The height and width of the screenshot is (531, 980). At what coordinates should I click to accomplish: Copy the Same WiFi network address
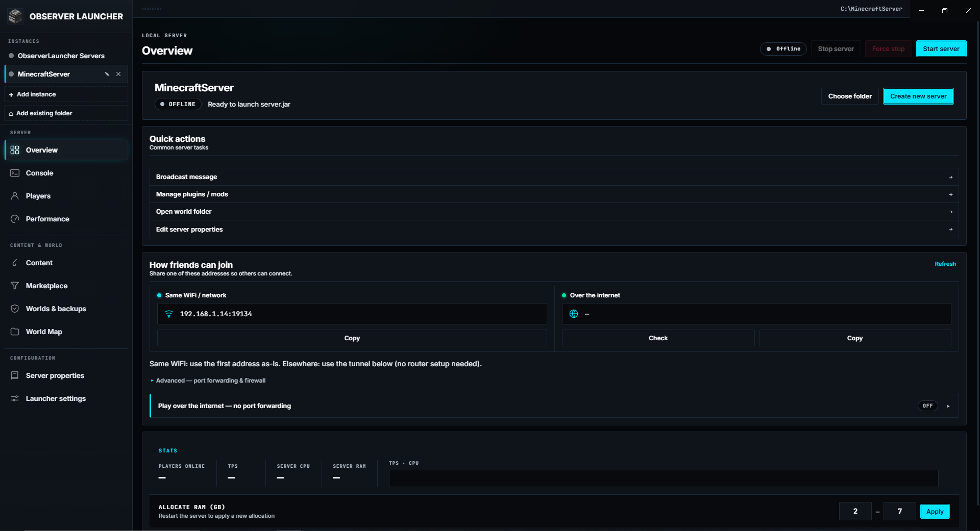(x=352, y=338)
